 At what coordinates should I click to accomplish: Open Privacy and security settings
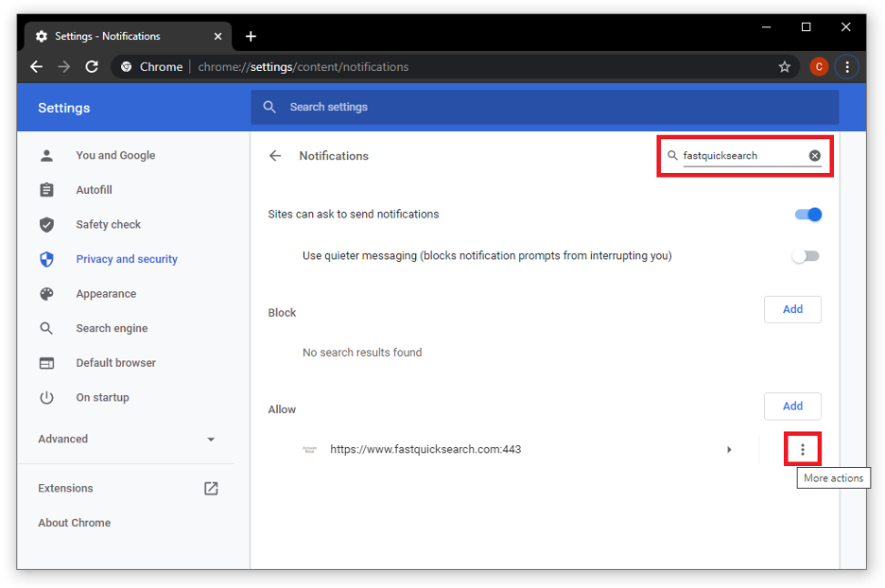tap(127, 259)
